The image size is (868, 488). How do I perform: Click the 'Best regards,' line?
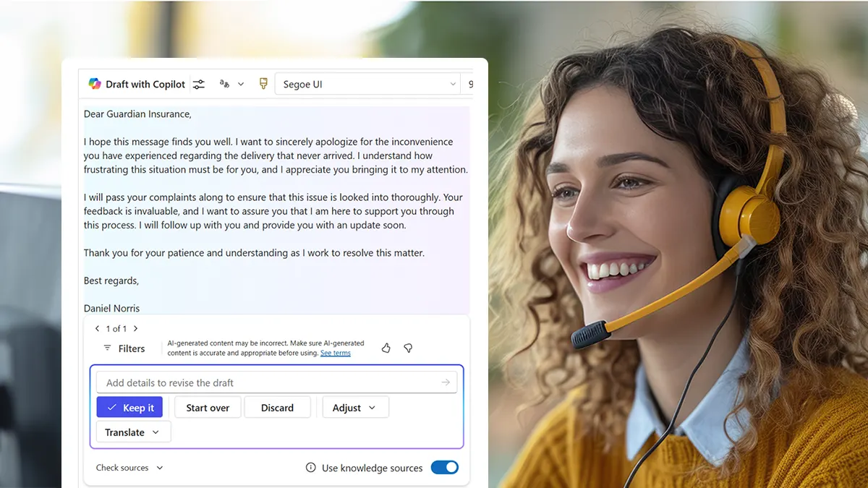click(x=111, y=281)
